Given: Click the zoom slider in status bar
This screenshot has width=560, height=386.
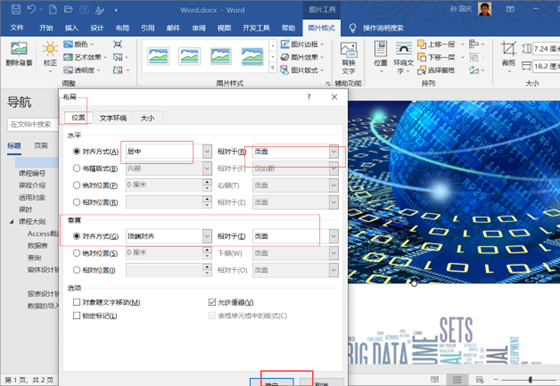Looking at the screenshot, I should pyautogui.click(x=530, y=380).
